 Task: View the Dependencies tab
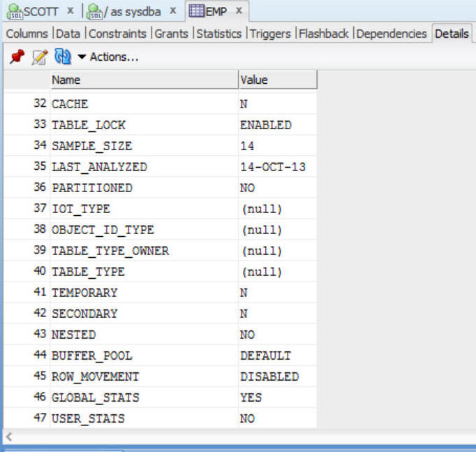tap(392, 34)
